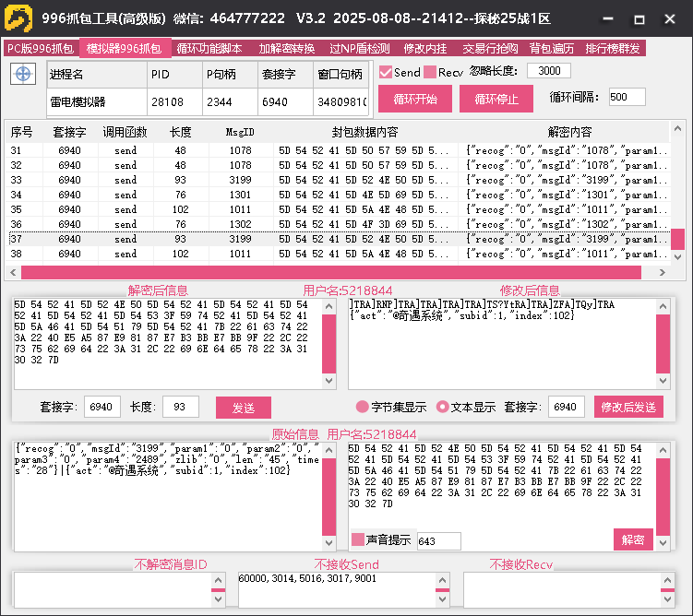
Task: Click the 解密 decrypt button
Action: (633, 539)
